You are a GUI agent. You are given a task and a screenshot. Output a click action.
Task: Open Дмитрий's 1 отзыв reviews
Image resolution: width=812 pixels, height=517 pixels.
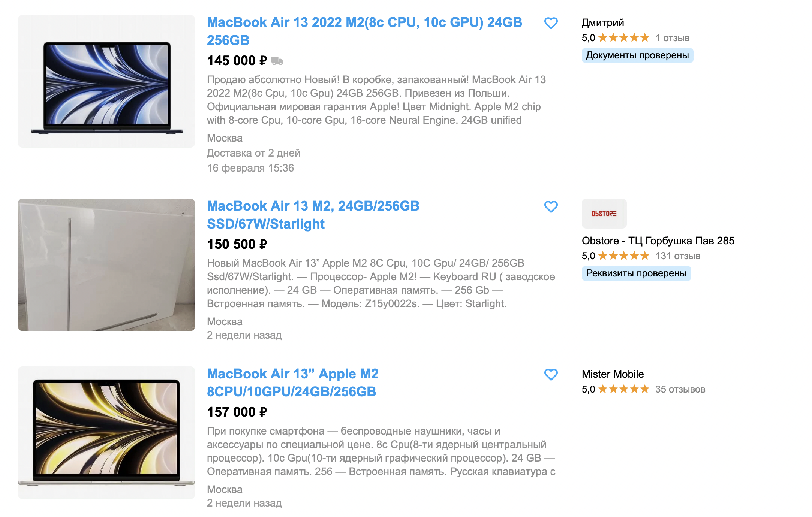pos(672,38)
